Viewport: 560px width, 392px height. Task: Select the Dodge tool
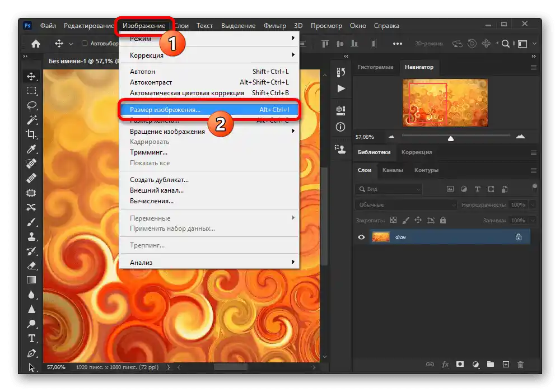tap(31, 324)
